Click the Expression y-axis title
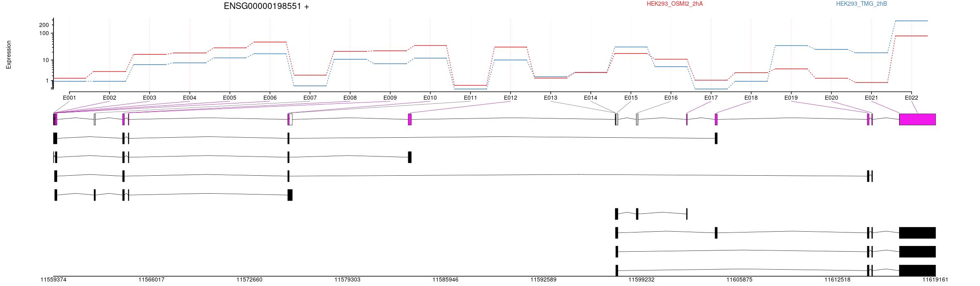 click(9, 54)
